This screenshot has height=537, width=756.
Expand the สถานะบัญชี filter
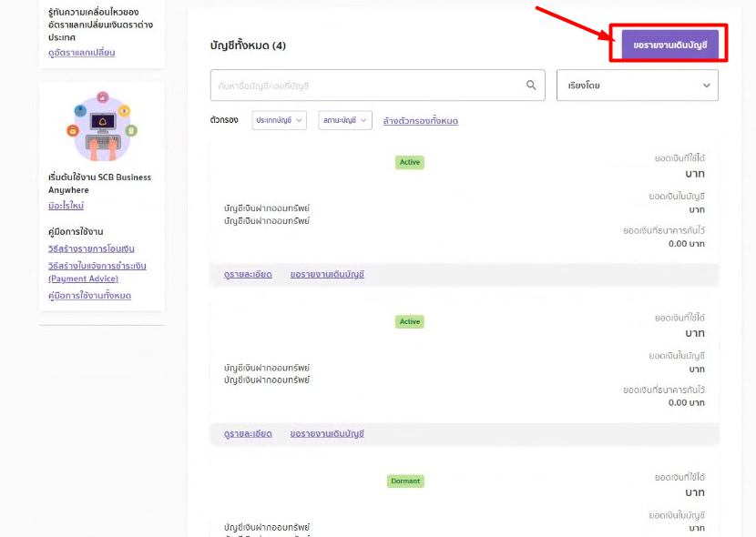point(345,120)
